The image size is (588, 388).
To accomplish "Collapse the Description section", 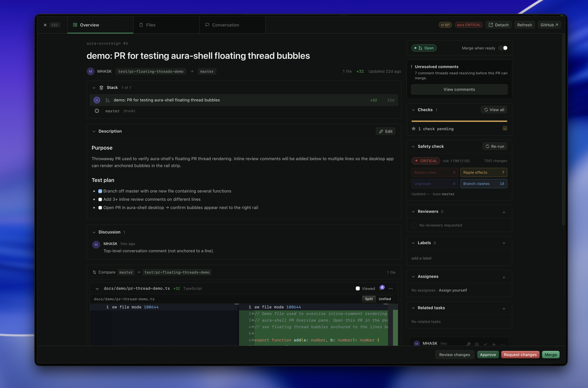I will click(94, 131).
